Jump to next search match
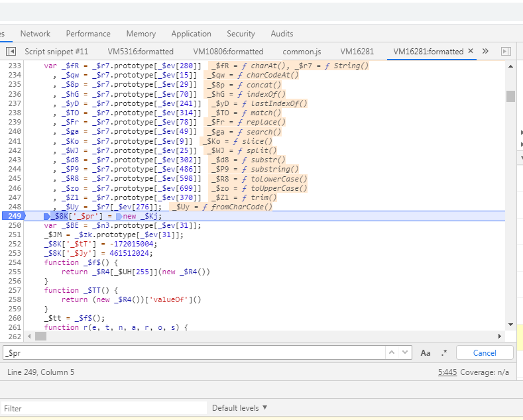The width and height of the screenshot is (523, 420). pos(406,353)
